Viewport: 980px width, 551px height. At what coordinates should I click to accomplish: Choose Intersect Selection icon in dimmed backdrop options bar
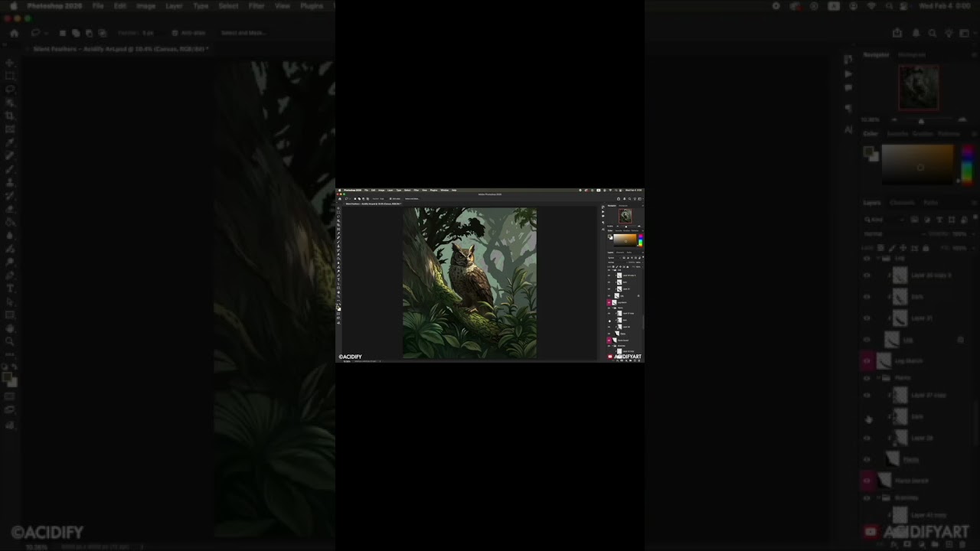[102, 33]
